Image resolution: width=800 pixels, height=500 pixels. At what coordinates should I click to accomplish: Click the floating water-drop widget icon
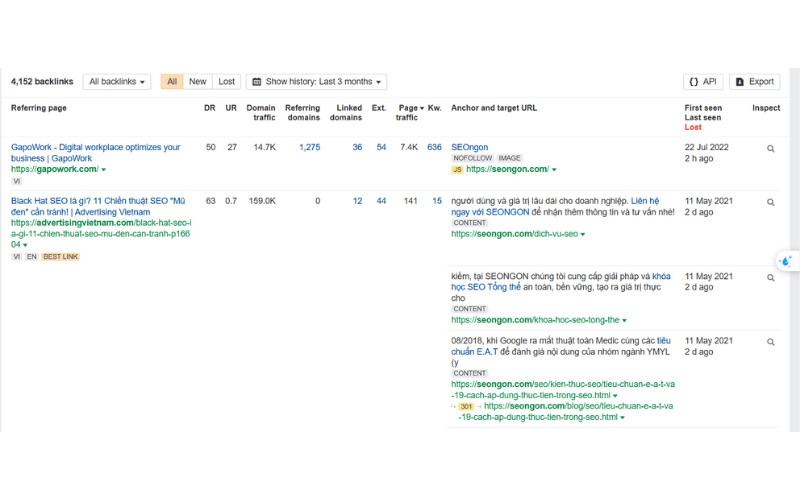pos(786,261)
